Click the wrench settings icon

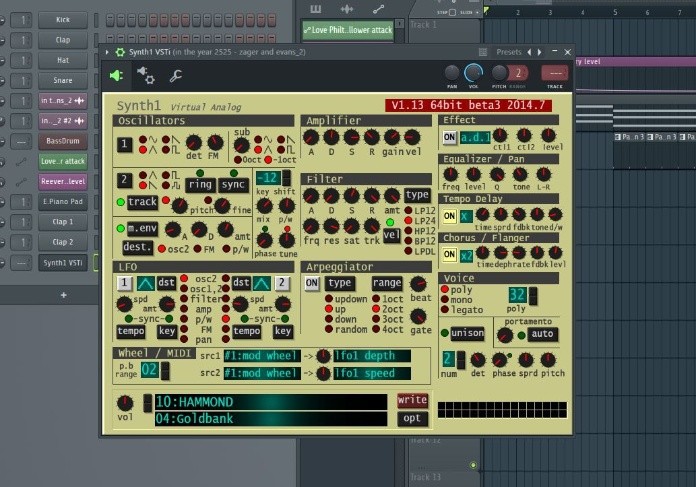[x=175, y=76]
